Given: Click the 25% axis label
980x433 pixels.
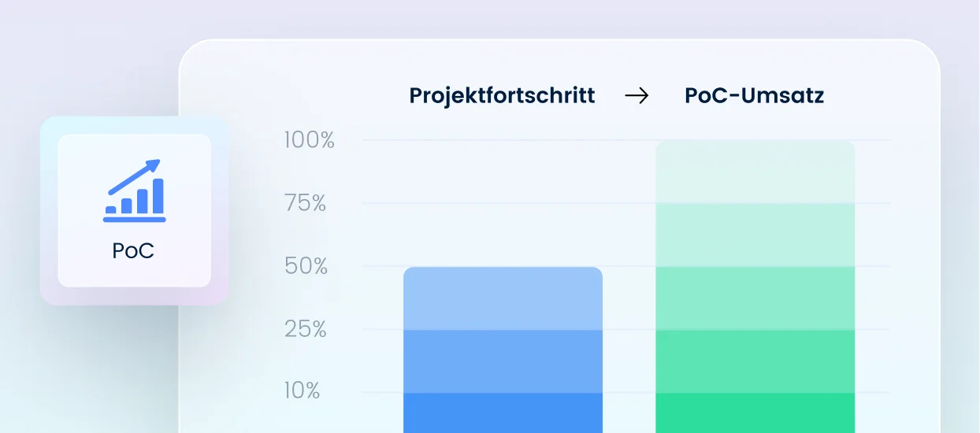Looking at the screenshot, I should tap(306, 329).
